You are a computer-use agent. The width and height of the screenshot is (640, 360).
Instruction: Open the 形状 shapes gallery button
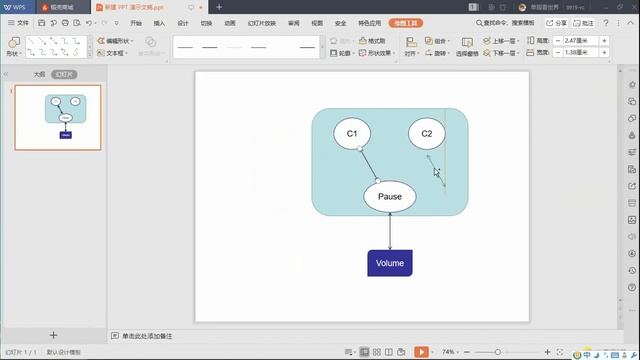[14, 46]
